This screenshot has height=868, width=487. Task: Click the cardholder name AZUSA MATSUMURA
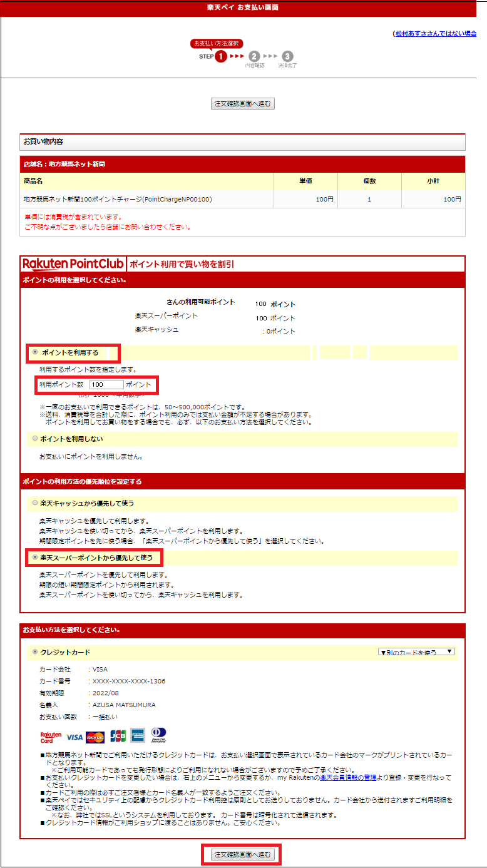pos(124,705)
